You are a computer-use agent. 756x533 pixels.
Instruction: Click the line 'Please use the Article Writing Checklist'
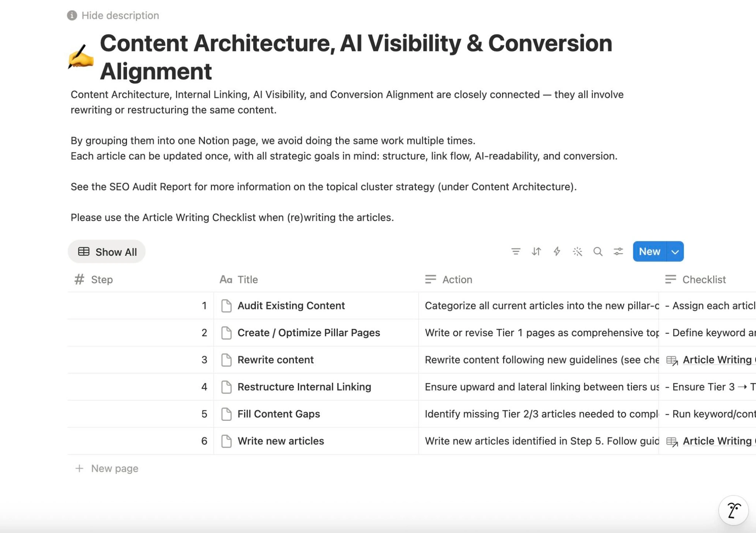(x=232, y=217)
